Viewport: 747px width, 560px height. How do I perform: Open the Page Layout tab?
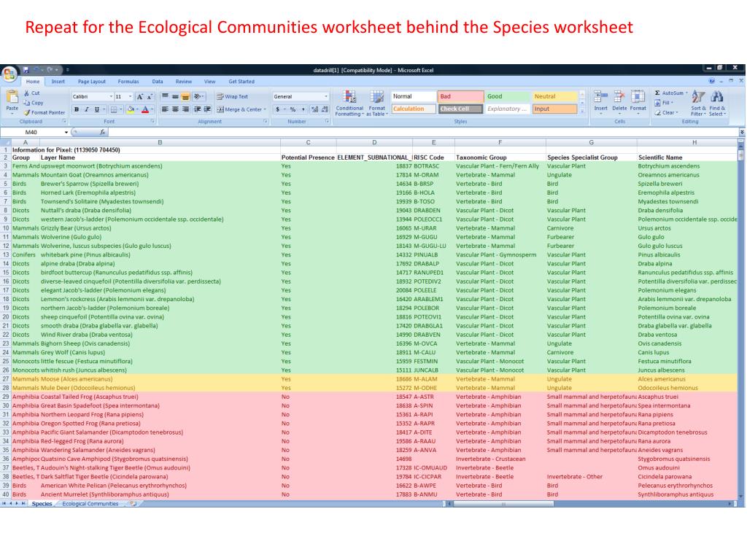click(91, 82)
